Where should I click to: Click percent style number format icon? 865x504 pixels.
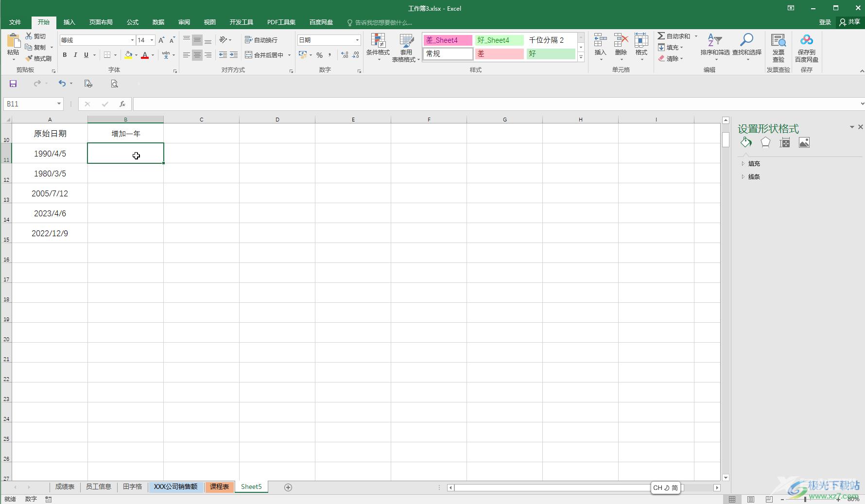319,55
